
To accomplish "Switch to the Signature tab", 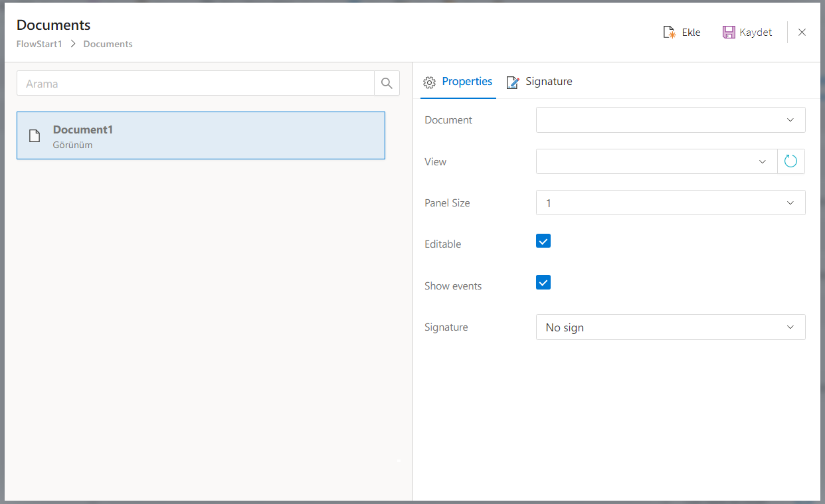I will [x=548, y=82].
